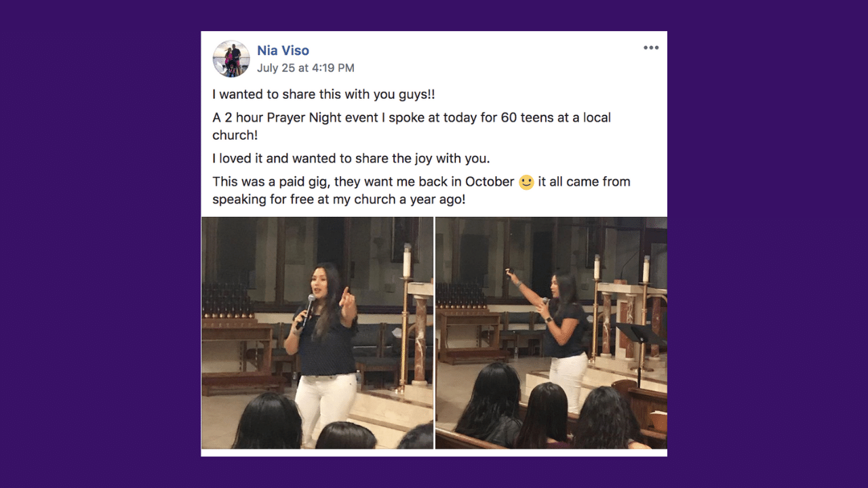Click the 'I loved it and wanted to share' line
This screenshot has height=488, width=868.
pos(351,159)
